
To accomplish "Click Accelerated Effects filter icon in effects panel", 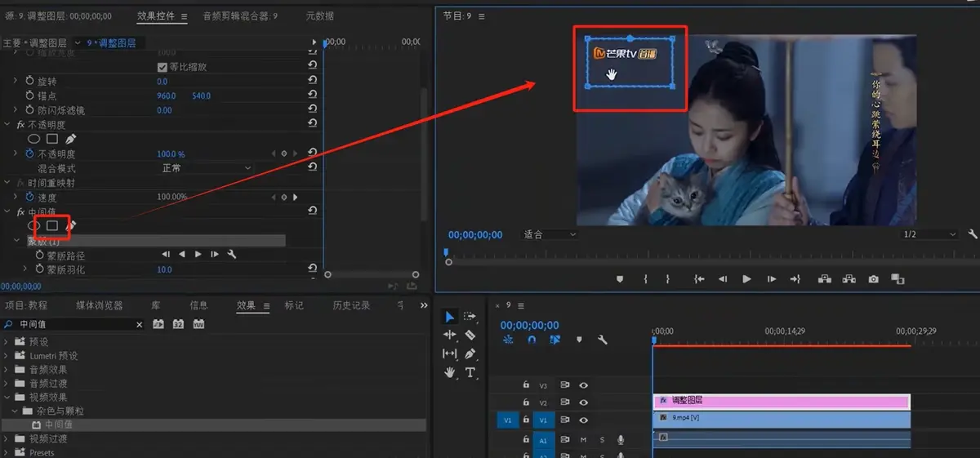I will click(158, 324).
